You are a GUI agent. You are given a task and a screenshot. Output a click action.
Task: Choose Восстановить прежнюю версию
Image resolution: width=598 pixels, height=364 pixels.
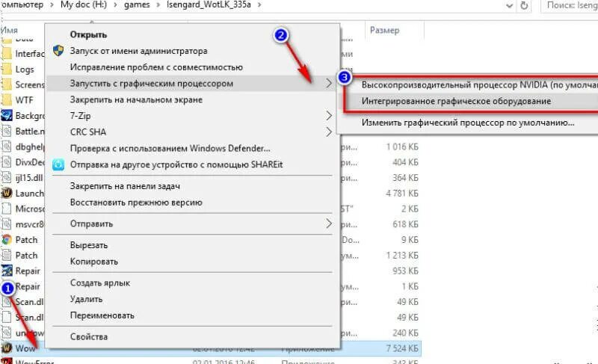[x=136, y=203]
